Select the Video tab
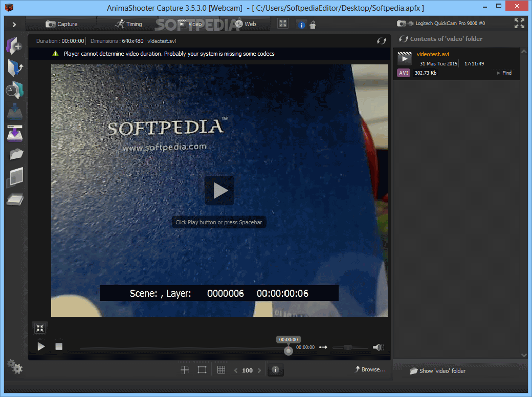Image resolution: width=532 pixels, height=397 pixels. click(x=190, y=24)
